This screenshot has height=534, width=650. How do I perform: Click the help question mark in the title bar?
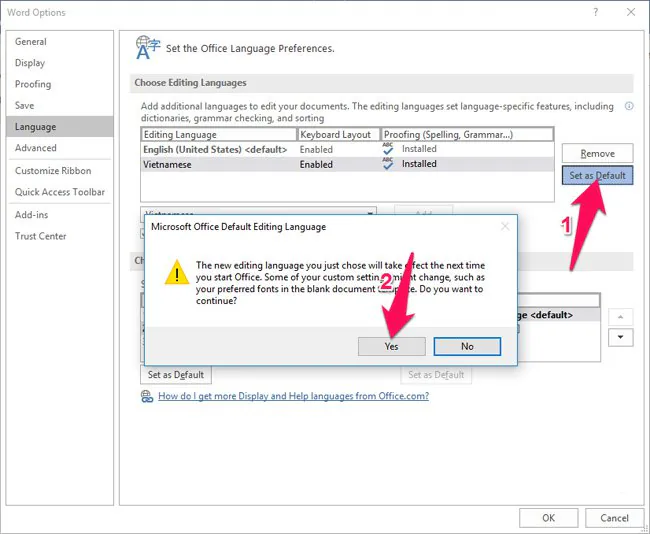click(596, 12)
